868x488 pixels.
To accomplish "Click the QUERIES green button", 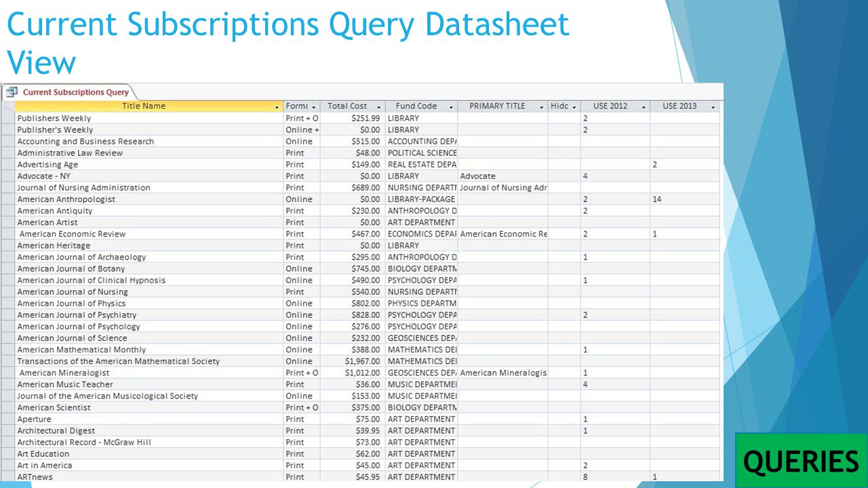I will click(802, 461).
